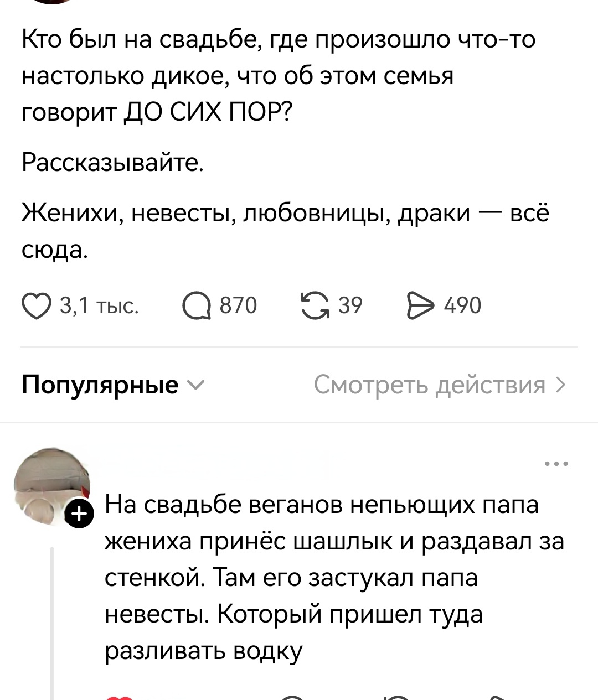Viewport: 598px width, 700px height.
Task: Click the chevron arrow beside Популярные
Action: [x=197, y=385]
